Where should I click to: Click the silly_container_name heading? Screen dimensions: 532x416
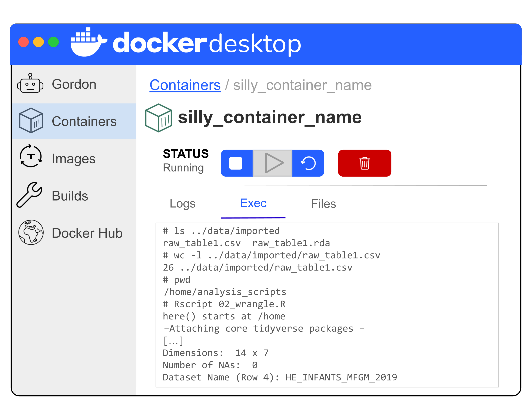click(270, 118)
